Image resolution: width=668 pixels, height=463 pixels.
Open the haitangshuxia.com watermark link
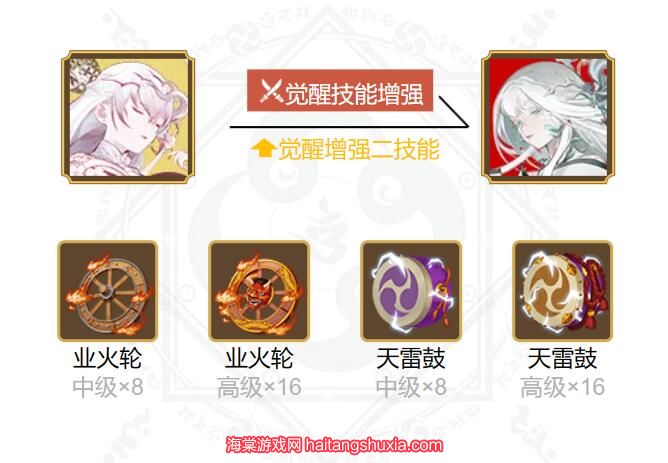[x=374, y=446]
